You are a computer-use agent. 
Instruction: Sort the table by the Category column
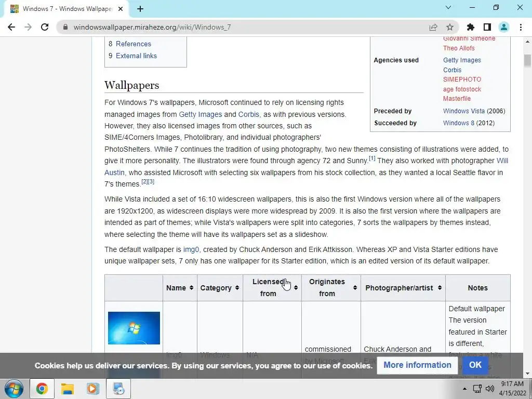[x=220, y=288]
